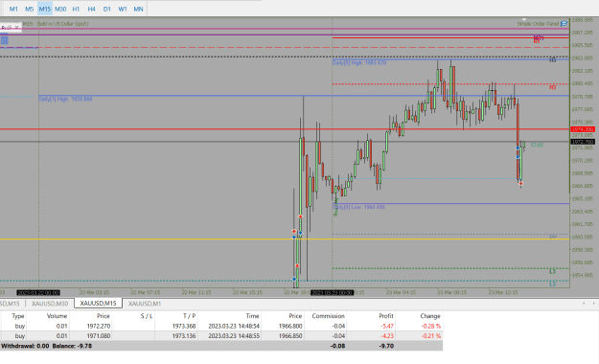Sort by open Price header next to Volume
The height and width of the screenshot is (364, 599).
click(x=91, y=316)
